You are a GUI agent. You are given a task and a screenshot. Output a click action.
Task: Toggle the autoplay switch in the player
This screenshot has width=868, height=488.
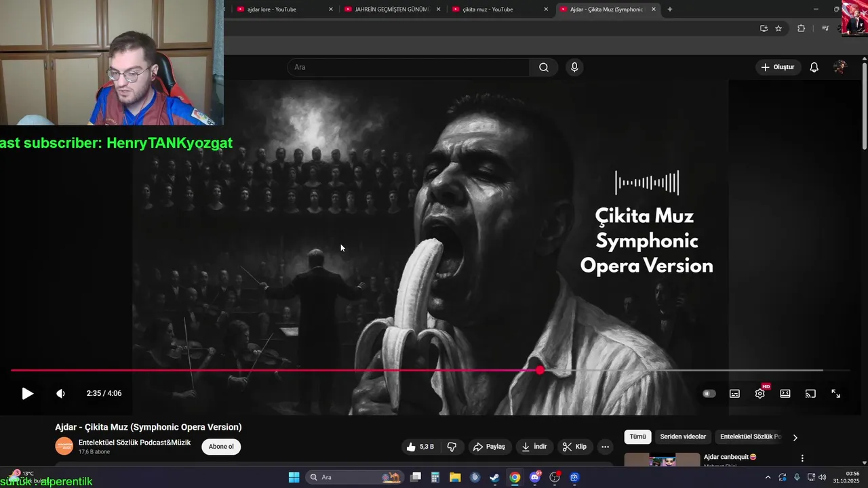point(709,394)
